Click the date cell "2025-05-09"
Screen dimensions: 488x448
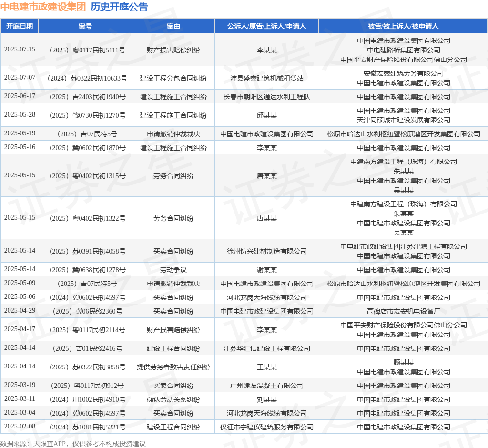pos(20,283)
